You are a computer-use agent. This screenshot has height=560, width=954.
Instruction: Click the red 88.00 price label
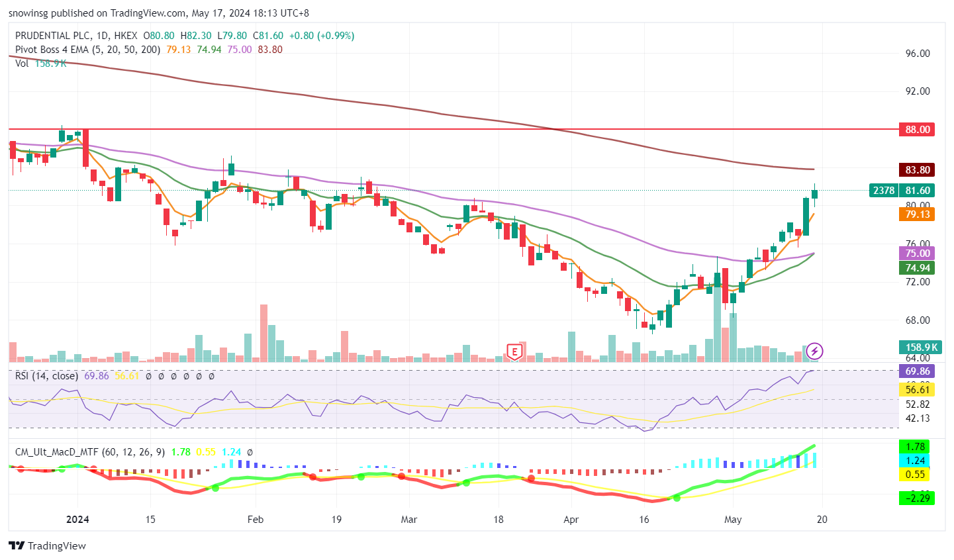click(x=917, y=130)
